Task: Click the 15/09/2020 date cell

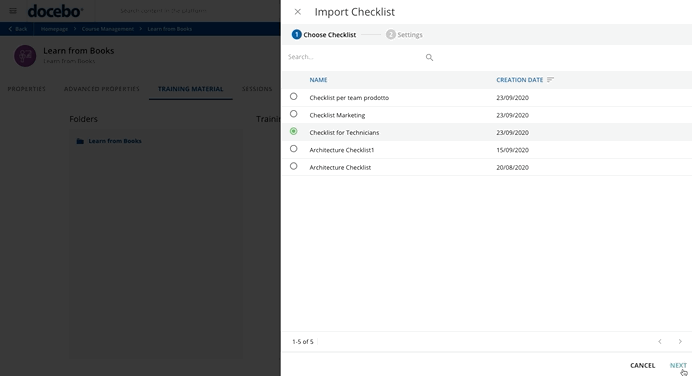Action: [512, 150]
